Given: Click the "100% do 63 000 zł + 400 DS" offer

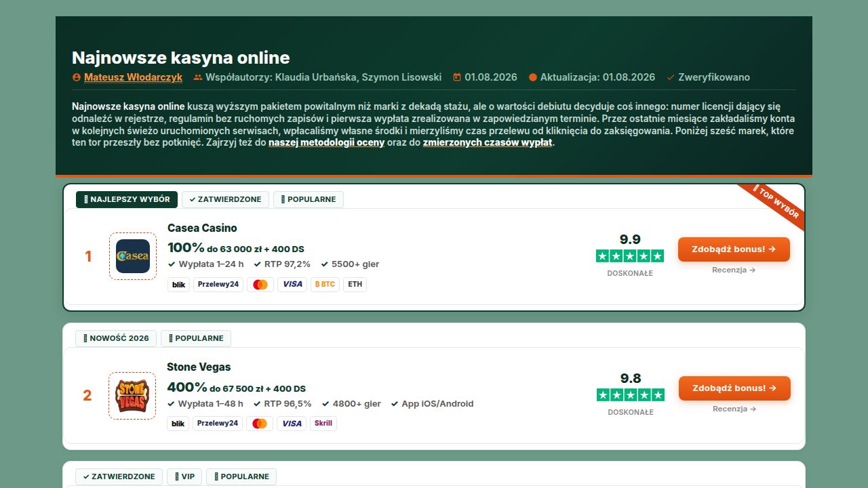Looking at the screenshot, I should point(236,248).
